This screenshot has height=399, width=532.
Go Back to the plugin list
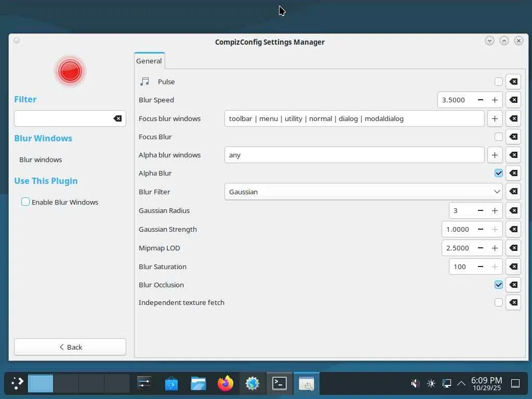pyautogui.click(x=70, y=347)
